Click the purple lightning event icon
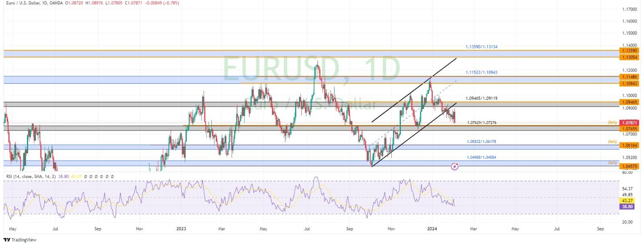This screenshot has height=246, width=644. (x=455, y=166)
